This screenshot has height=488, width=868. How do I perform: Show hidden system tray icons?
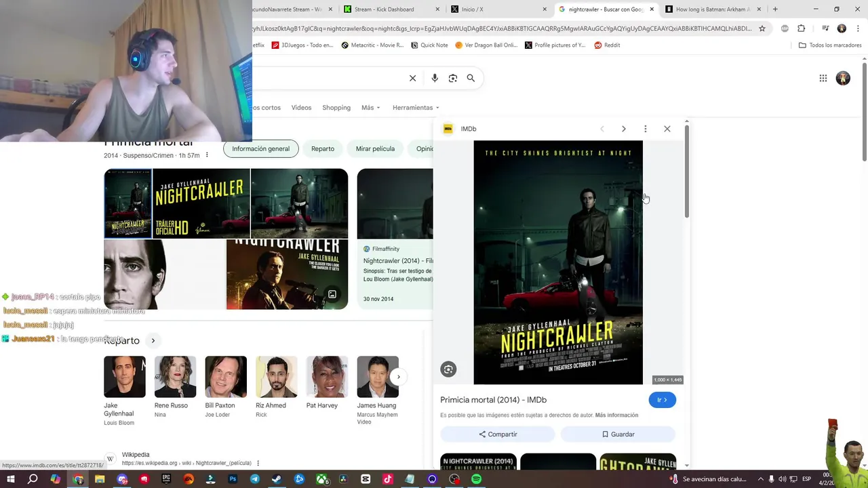(x=760, y=479)
